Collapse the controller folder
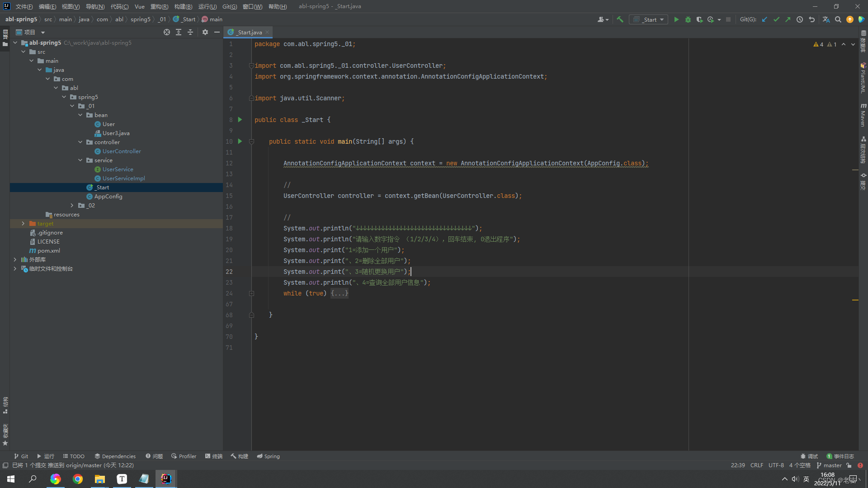This screenshot has width=868, height=488. tap(80, 142)
